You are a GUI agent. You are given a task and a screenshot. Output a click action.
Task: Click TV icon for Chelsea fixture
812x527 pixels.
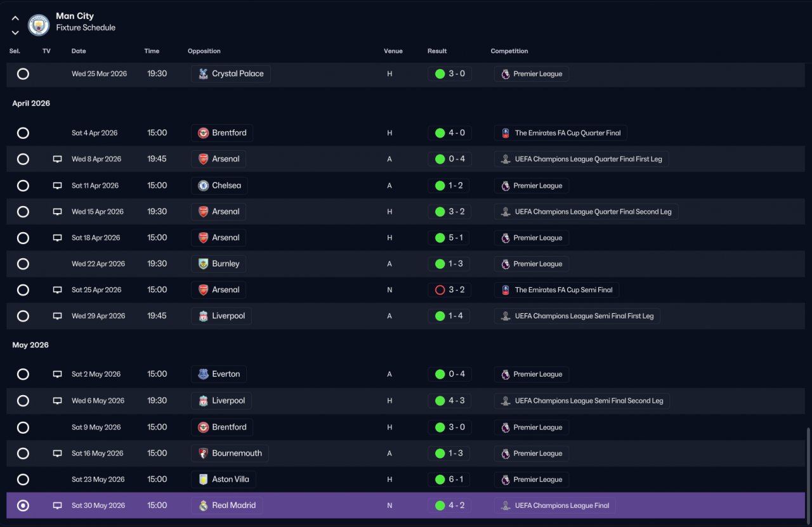(57, 186)
